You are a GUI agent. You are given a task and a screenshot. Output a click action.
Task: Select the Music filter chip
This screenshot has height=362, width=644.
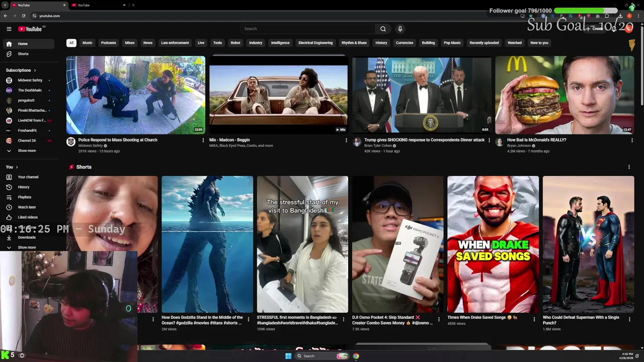[x=88, y=43]
